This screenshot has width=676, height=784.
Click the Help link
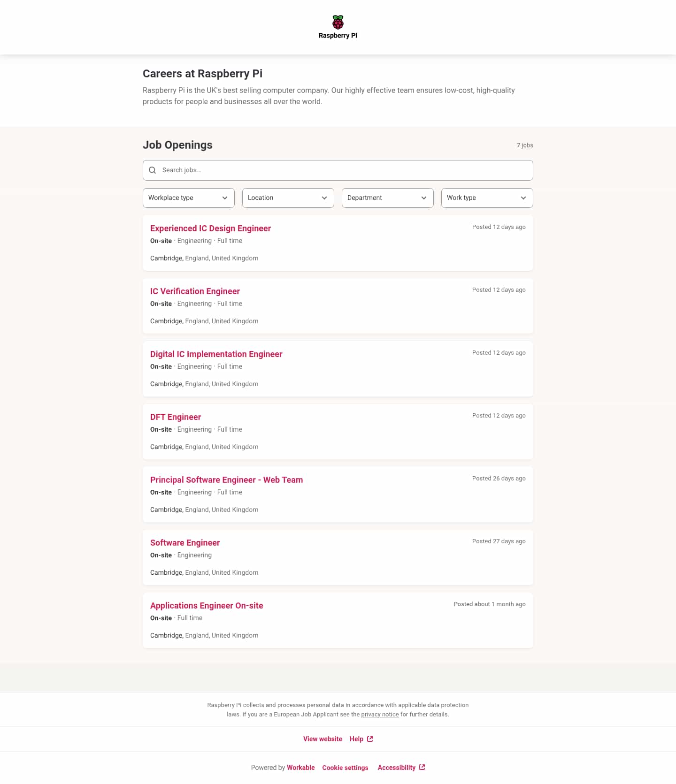pos(356,739)
